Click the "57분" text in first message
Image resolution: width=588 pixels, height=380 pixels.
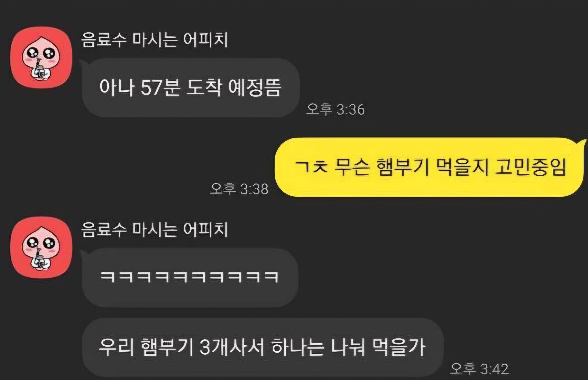pyautogui.click(x=160, y=87)
